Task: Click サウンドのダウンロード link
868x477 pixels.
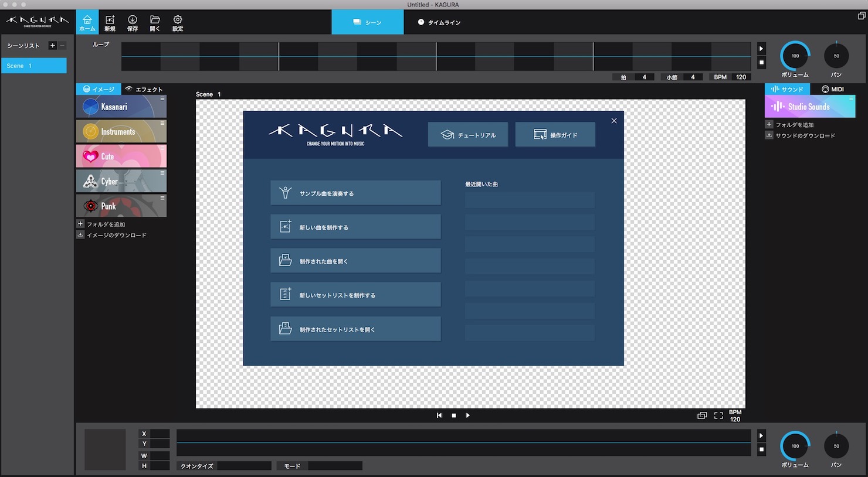Action: pos(801,135)
